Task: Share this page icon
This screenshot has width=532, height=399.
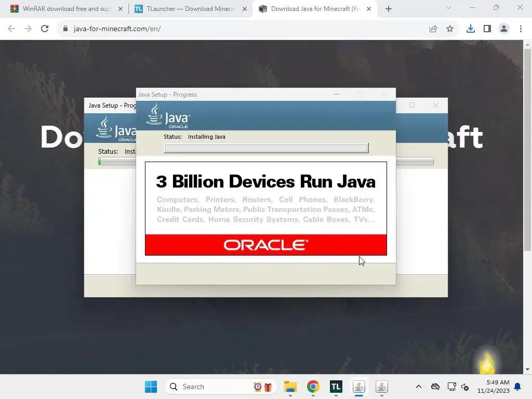Action: pyautogui.click(x=433, y=29)
